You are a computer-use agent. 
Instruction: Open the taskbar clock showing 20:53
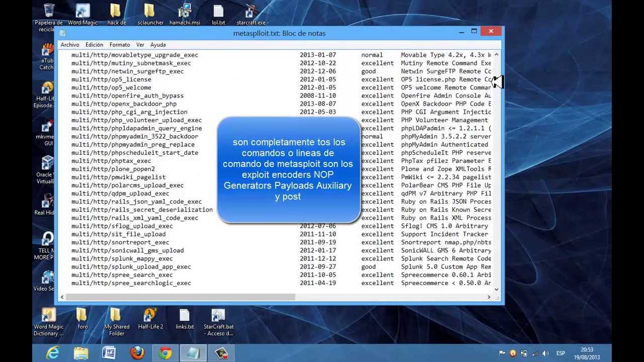[587, 353]
